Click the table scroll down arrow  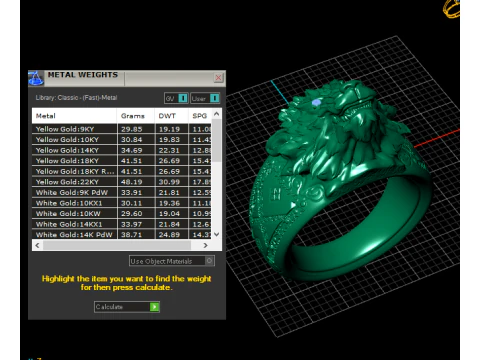pyautogui.click(x=217, y=234)
